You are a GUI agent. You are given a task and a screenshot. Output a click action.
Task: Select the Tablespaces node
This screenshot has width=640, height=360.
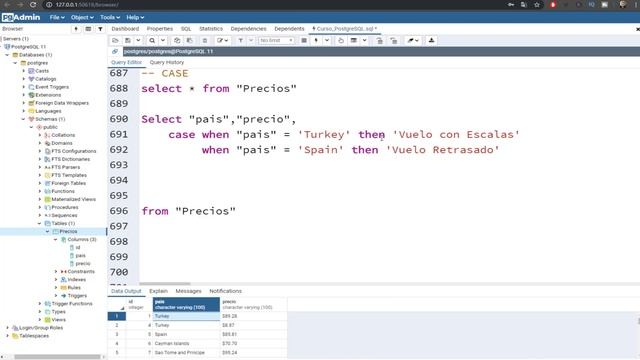[x=33, y=336]
